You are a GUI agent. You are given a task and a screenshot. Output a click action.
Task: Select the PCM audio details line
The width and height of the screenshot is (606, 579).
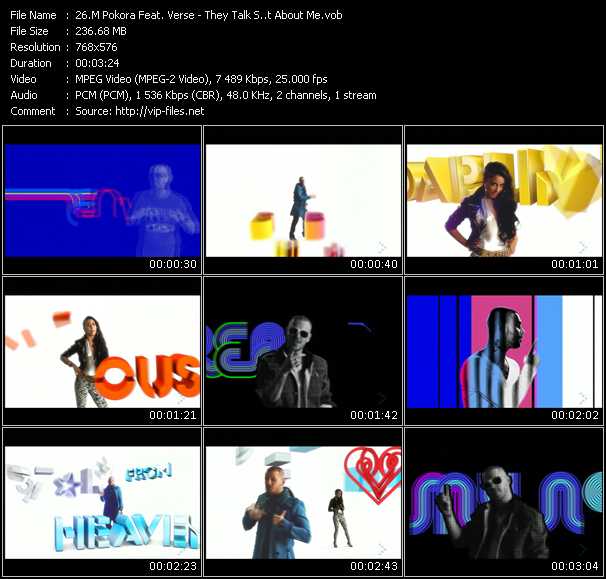226,95
